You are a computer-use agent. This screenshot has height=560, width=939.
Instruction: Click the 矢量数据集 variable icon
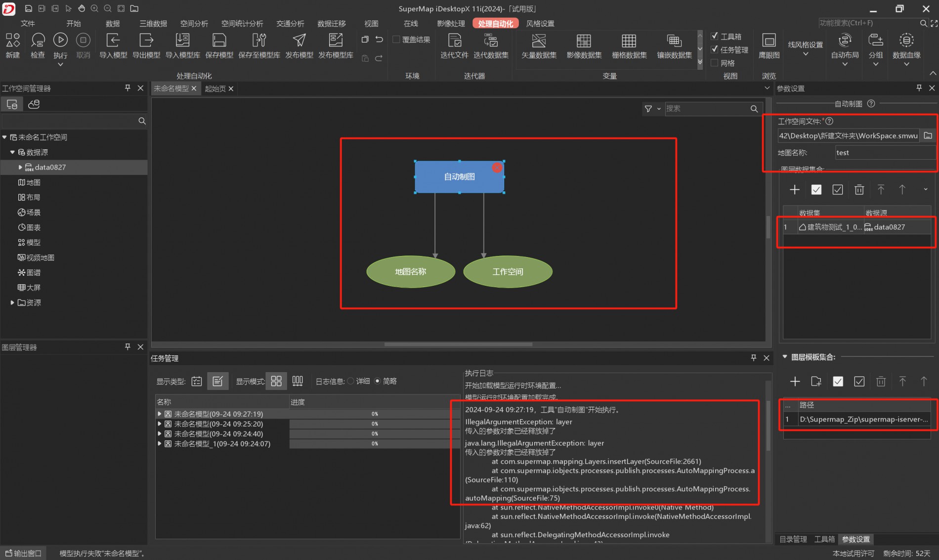click(x=539, y=41)
